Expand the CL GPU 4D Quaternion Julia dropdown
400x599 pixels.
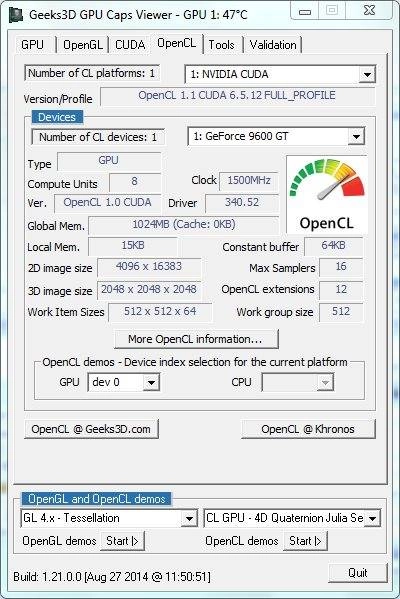click(372, 518)
